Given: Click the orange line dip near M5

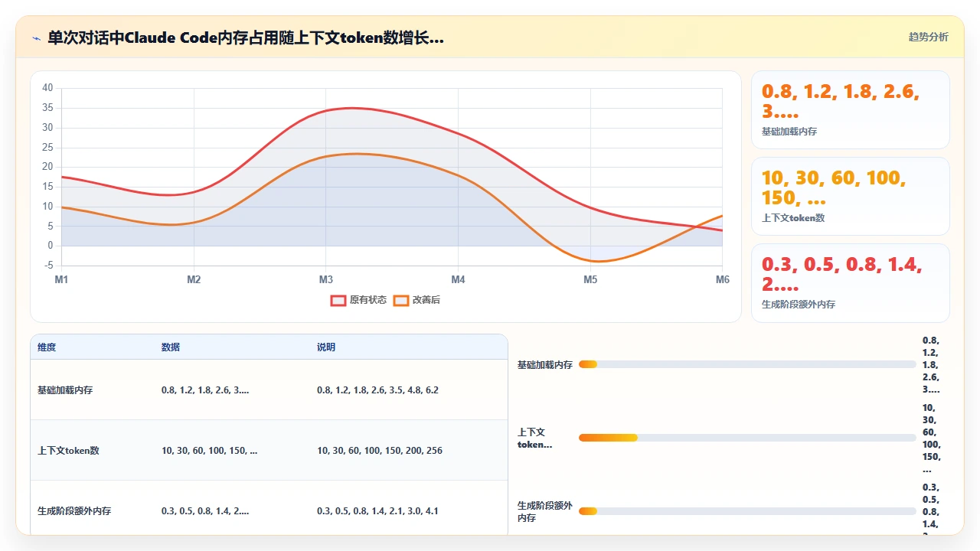Looking at the screenshot, I should pos(599,262).
